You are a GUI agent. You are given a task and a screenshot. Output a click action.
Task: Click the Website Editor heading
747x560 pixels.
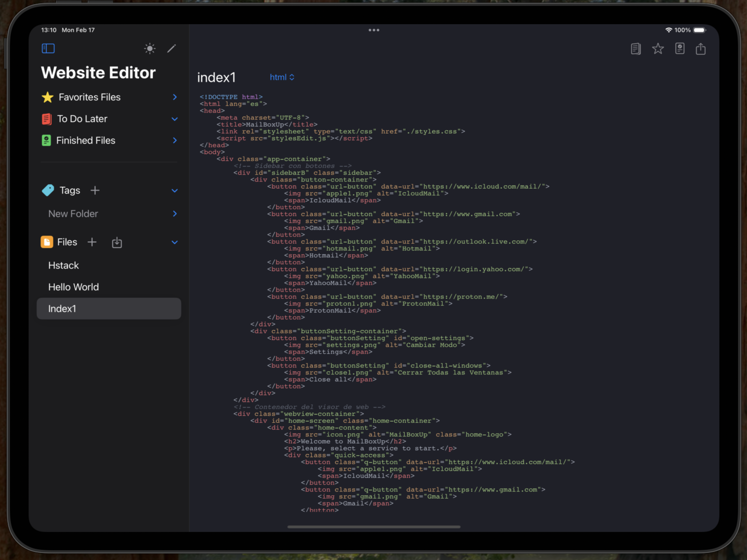pyautogui.click(x=98, y=73)
